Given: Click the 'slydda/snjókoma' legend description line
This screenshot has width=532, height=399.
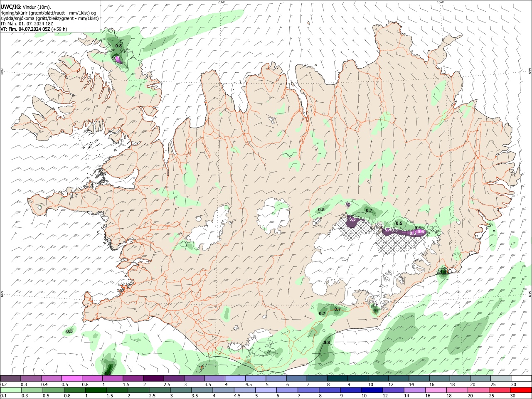Looking at the screenshot, I should click(49, 18).
